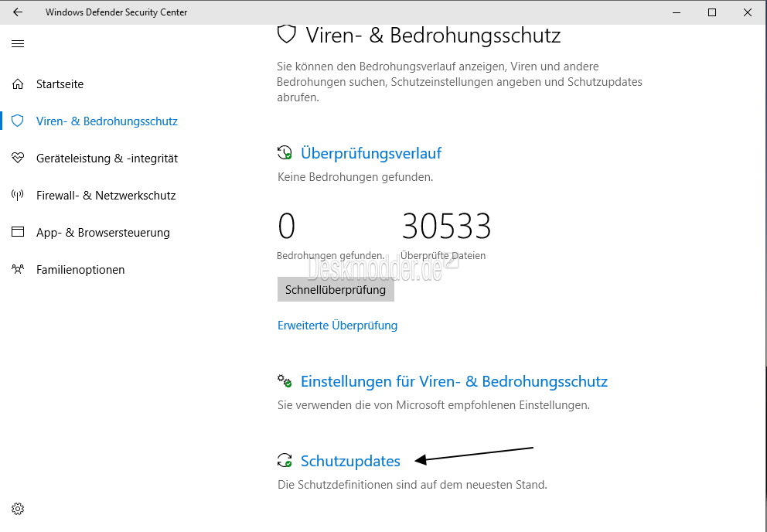Open the hamburger navigation menu icon
Screen dimensions: 767x532
[x=18, y=44]
